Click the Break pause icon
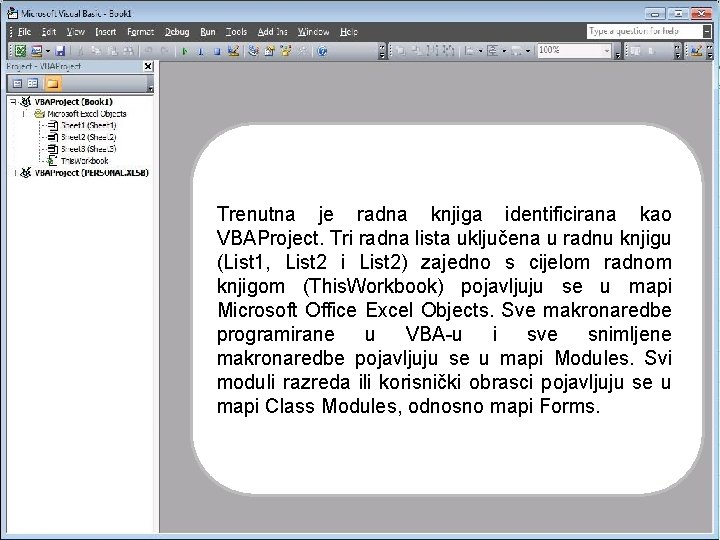 coord(201,51)
